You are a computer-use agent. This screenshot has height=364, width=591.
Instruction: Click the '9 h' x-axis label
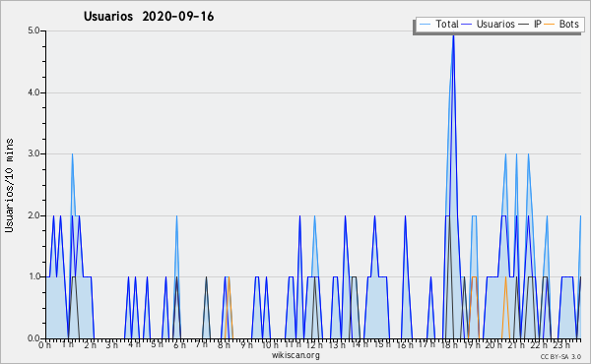[246, 345]
